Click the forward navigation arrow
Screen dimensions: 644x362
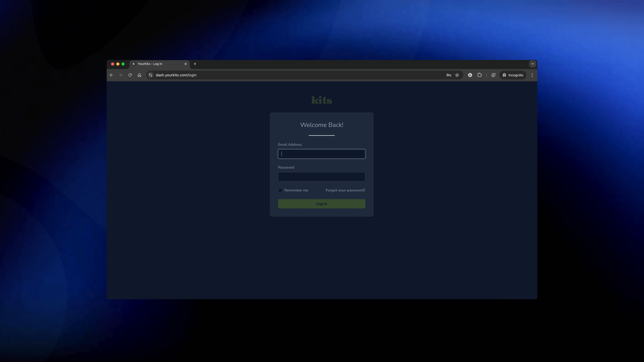pos(121,75)
